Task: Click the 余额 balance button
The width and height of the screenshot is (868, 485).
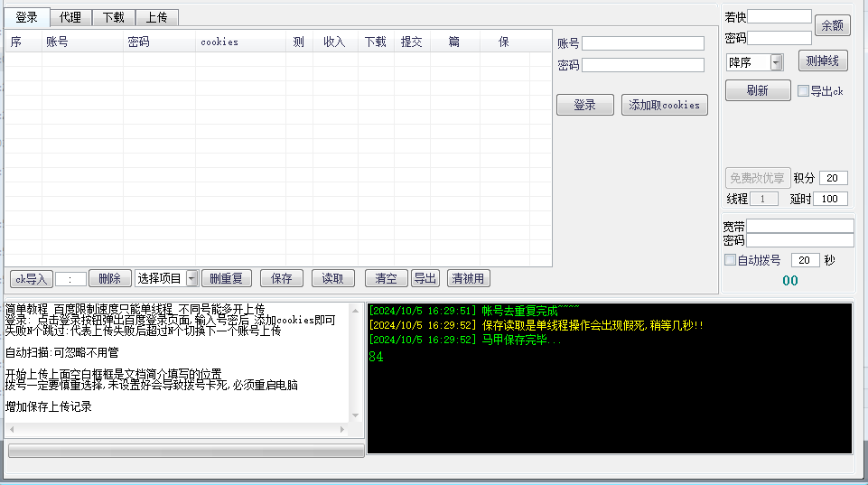Action: [832, 26]
